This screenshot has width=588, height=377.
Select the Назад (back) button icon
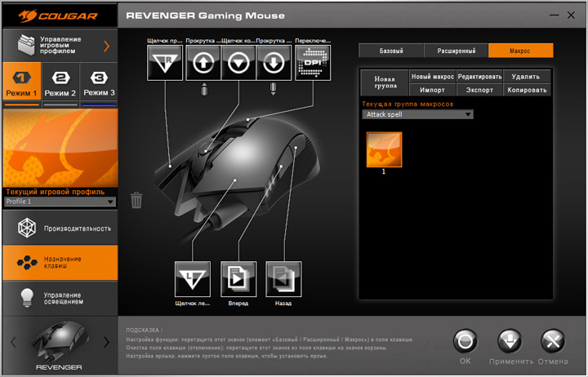[x=283, y=279]
